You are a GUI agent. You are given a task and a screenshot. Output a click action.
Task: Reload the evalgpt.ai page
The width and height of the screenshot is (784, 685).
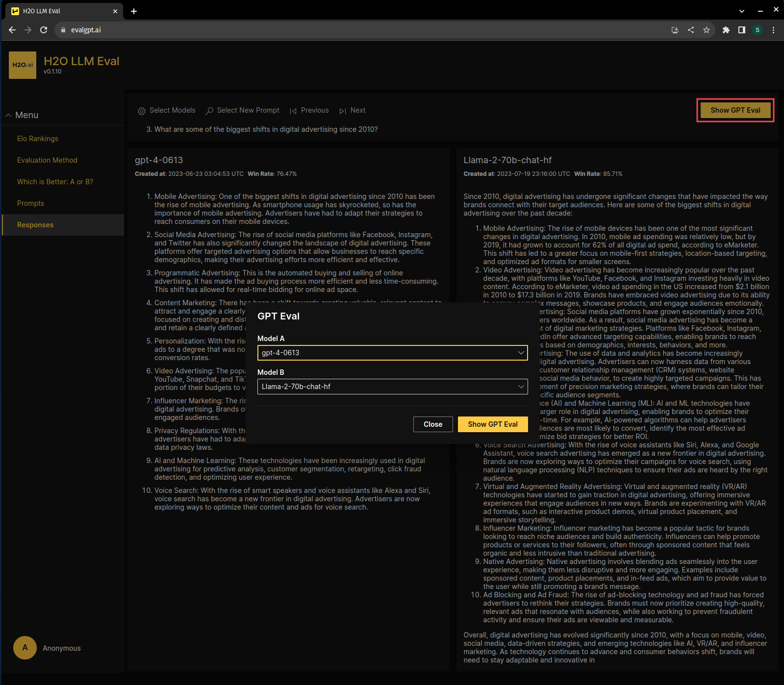(44, 30)
